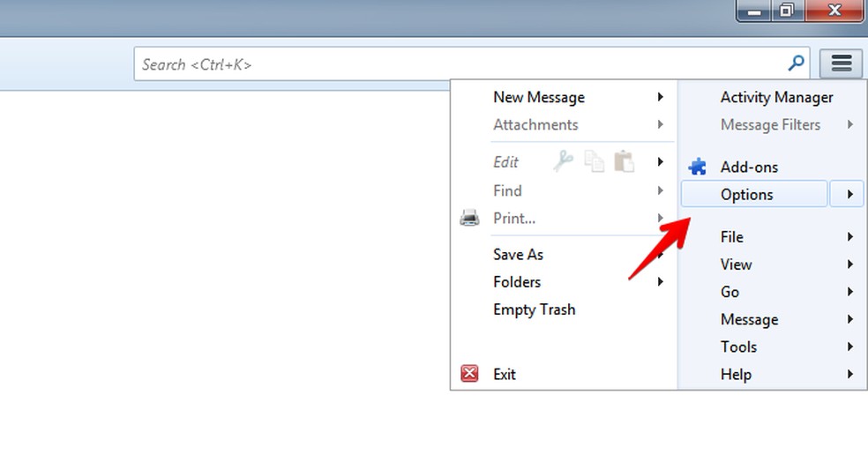Expand the New Message submenu arrow
Viewport: 868px width, 462px height.
pos(661,97)
